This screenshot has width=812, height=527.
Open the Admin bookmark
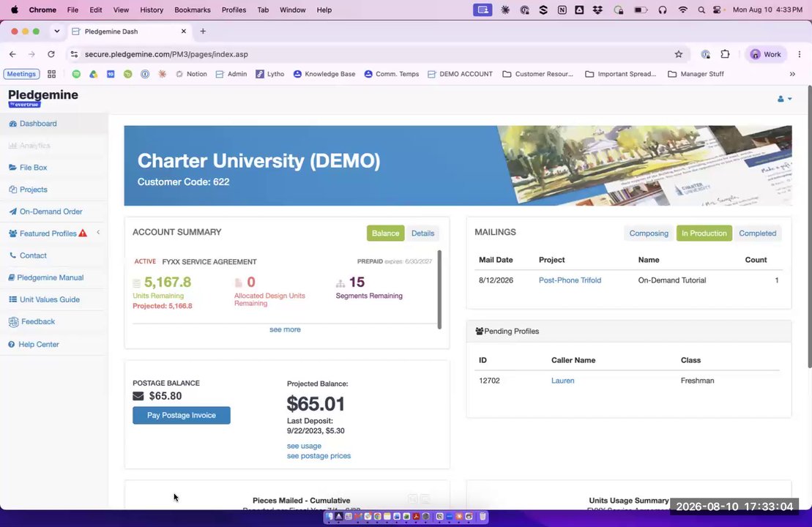[x=231, y=74]
